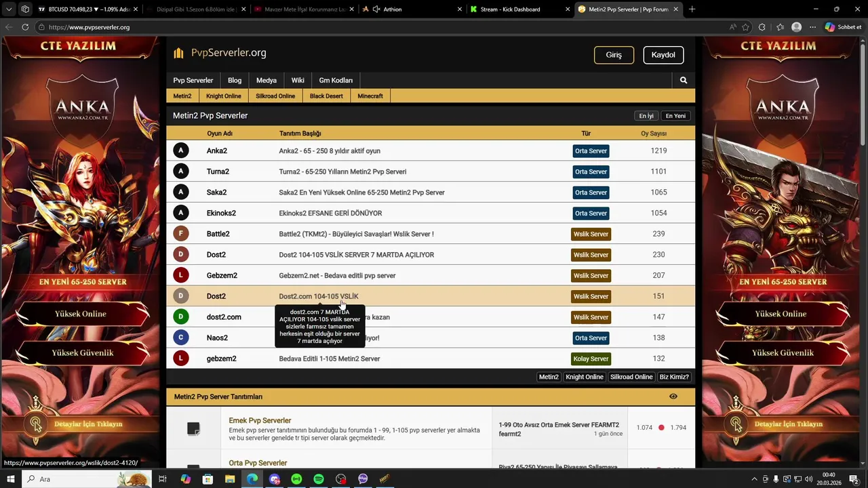Viewport: 868px width, 488px height.
Task: Click the Naos2 row C avatar
Action: 180,338
